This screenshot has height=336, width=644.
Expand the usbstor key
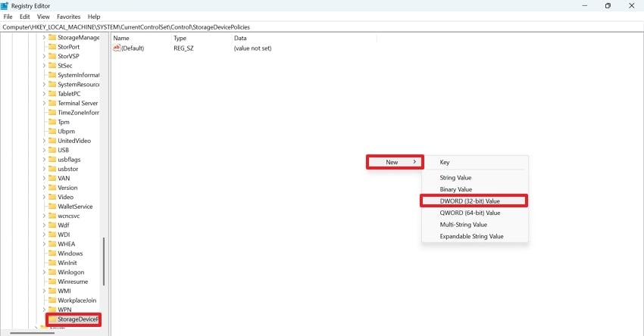click(44, 169)
